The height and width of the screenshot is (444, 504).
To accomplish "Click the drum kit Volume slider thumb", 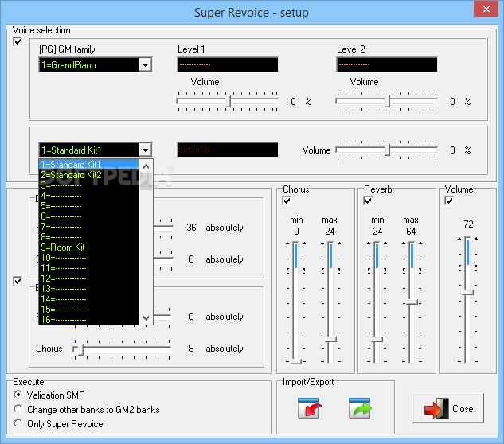I will [388, 150].
